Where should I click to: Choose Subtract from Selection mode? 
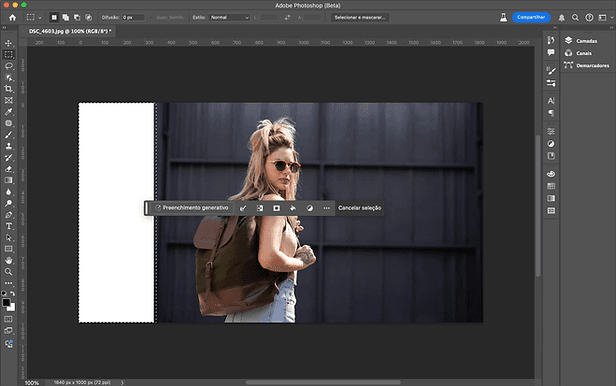point(77,17)
